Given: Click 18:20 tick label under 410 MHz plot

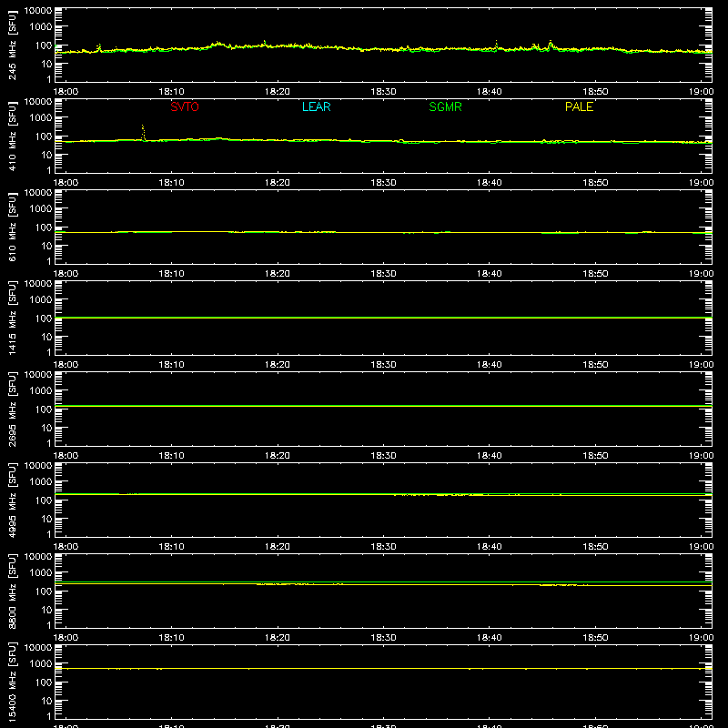Looking at the screenshot, I should click(278, 183).
